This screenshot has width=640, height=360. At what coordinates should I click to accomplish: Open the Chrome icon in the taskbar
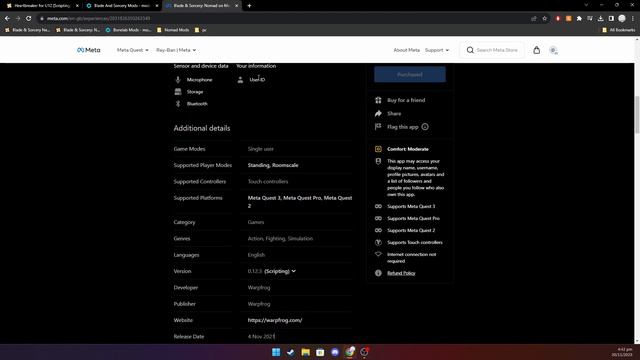pos(350,352)
